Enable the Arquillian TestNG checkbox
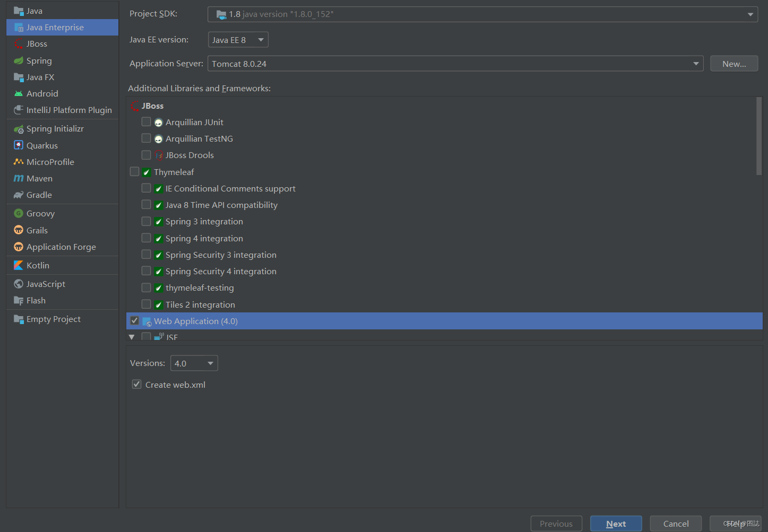Screen dimensions: 768x532 click(x=146, y=138)
